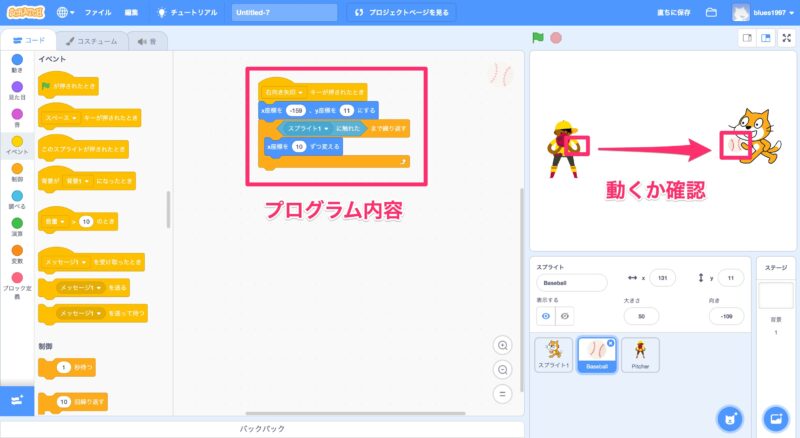The image size is (800, 438).
Task: Select the Pitcher sprite thumbnail
Action: [x=639, y=354]
